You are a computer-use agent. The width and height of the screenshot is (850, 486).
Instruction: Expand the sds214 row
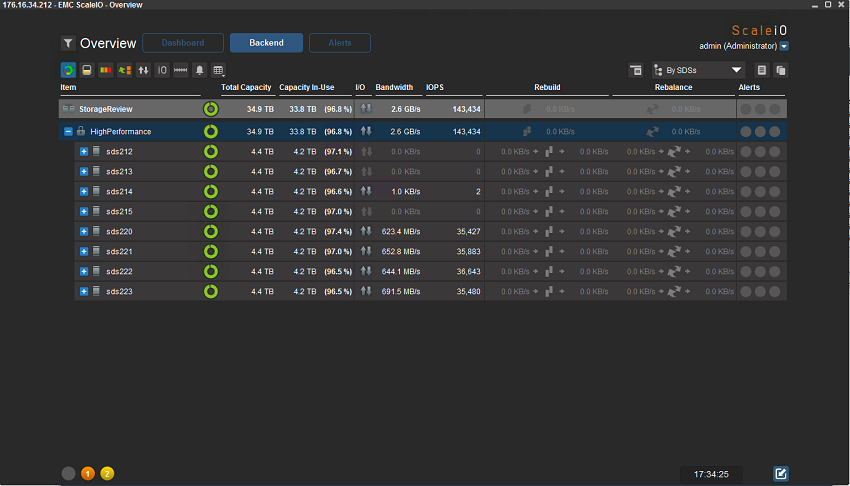click(x=83, y=192)
